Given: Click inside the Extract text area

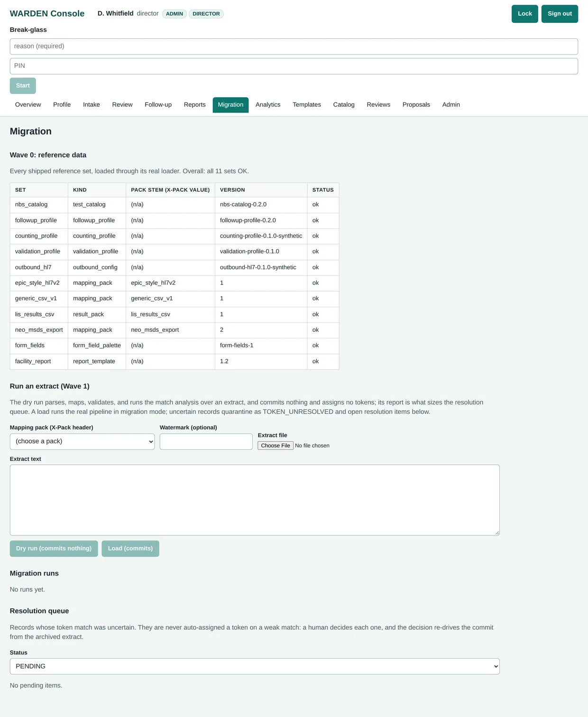Looking at the screenshot, I should click(x=255, y=500).
